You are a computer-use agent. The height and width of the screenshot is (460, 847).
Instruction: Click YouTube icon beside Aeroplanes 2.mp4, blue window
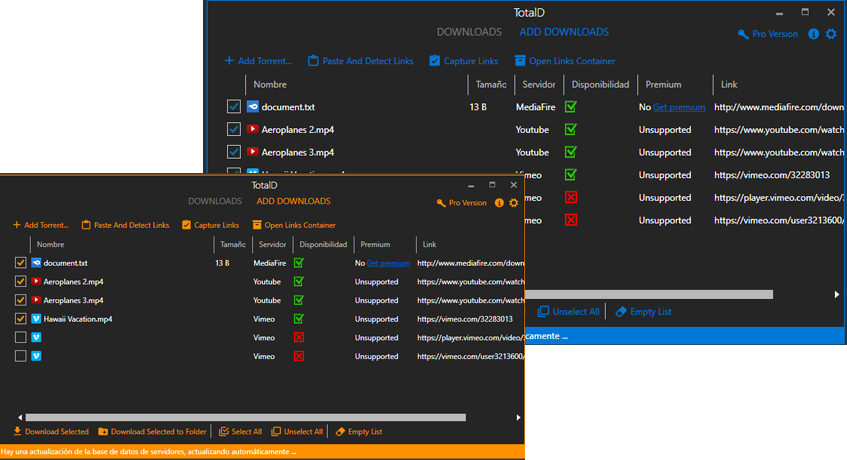coord(252,130)
